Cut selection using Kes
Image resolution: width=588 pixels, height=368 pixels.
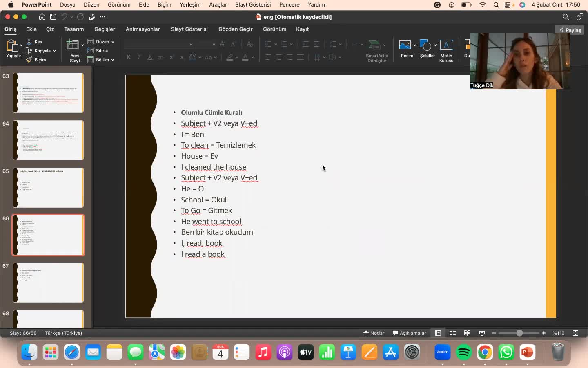[35, 42]
